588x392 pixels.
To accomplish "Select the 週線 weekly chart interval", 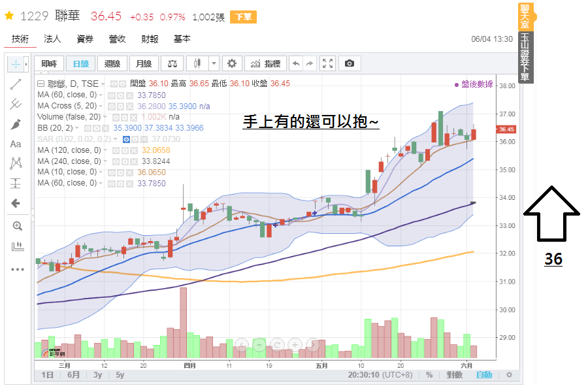I will tap(112, 63).
